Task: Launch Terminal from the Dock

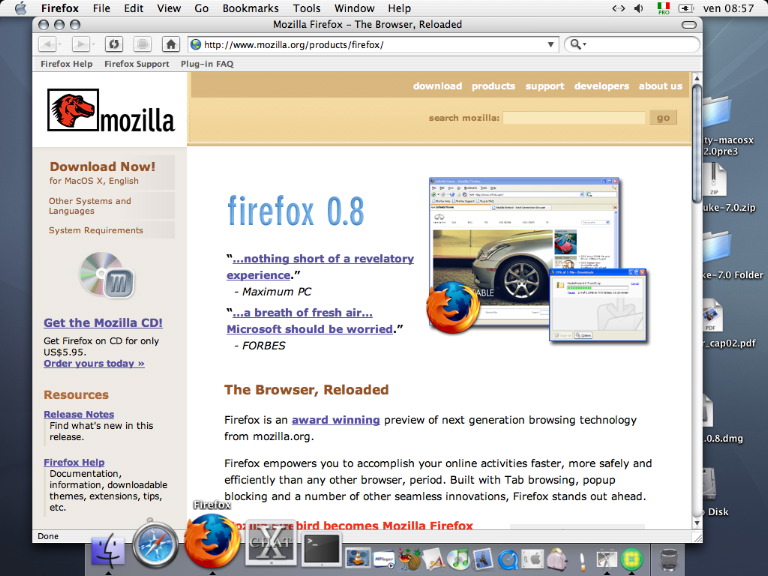Action: click(321, 549)
